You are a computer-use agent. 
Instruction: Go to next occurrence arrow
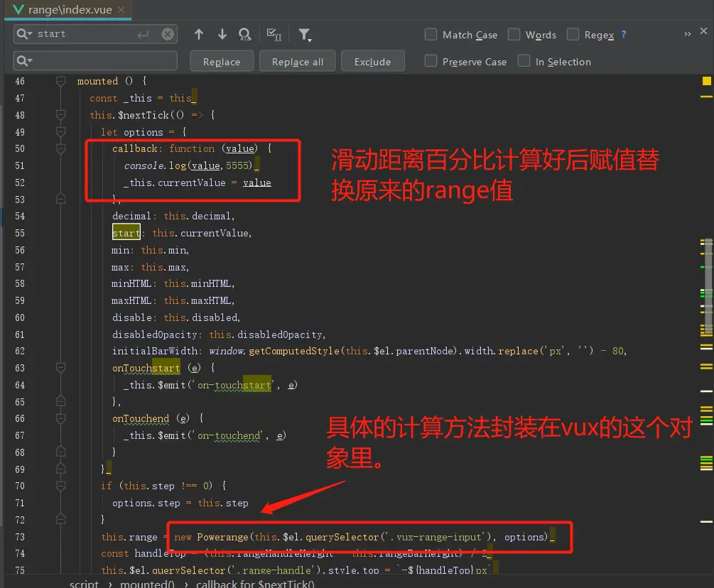(x=222, y=34)
